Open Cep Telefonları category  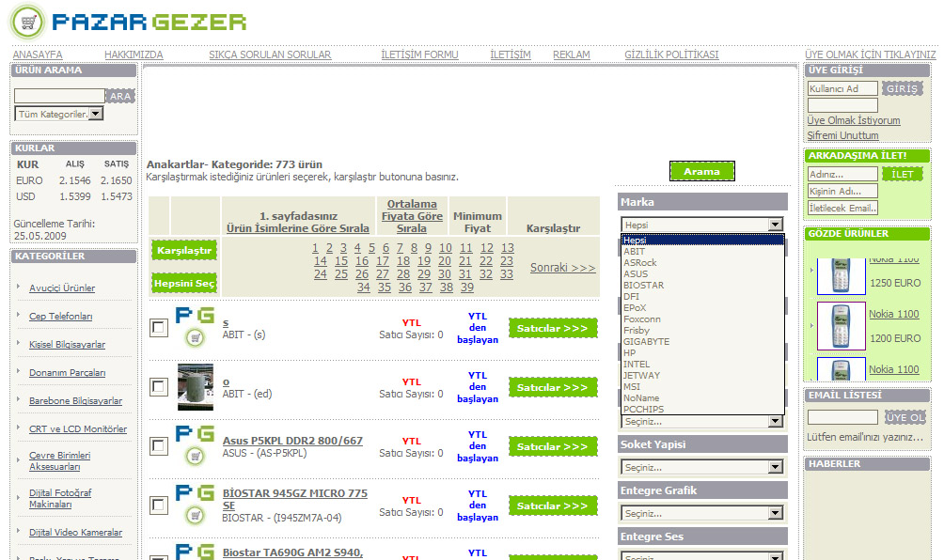point(61,317)
